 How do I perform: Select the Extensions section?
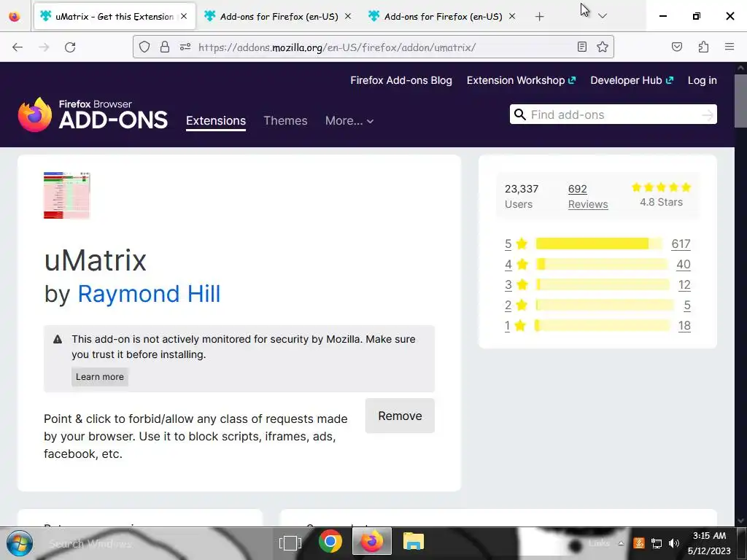point(216,121)
